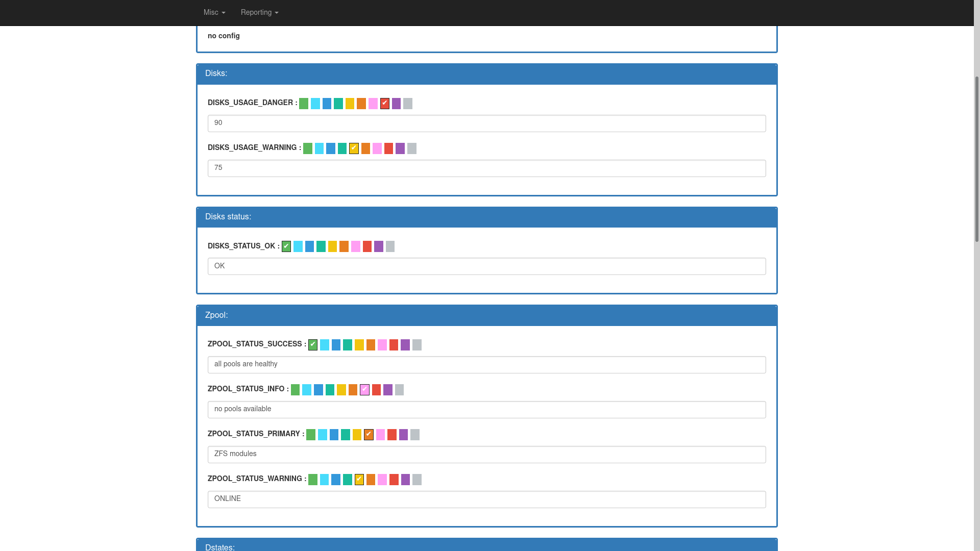The height and width of the screenshot is (551, 980).
Task: Select the teal color icon for ZPOOL_STATUS_SUCCESS
Action: tap(347, 344)
